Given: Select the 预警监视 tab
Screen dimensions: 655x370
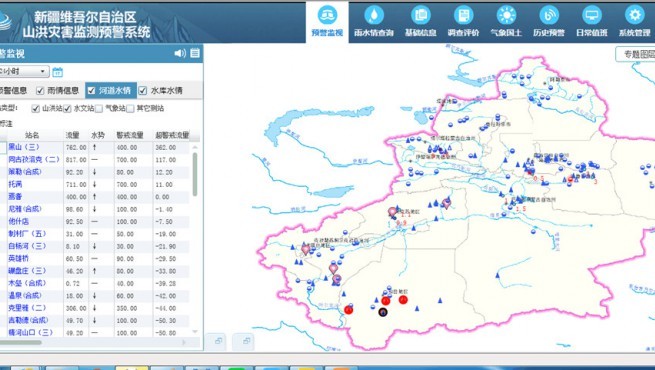Looking at the screenshot, I should (x=327, y=22).
